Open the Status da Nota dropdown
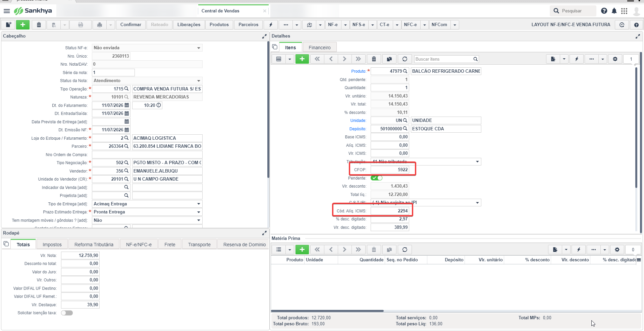 199,81
